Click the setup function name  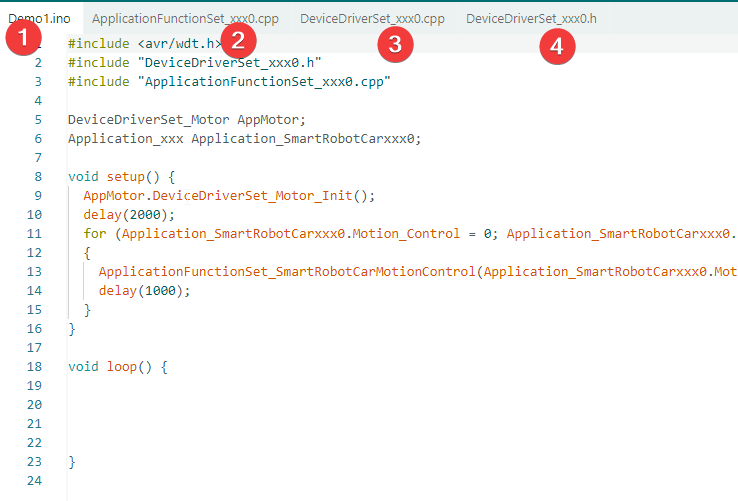point(125,177)
